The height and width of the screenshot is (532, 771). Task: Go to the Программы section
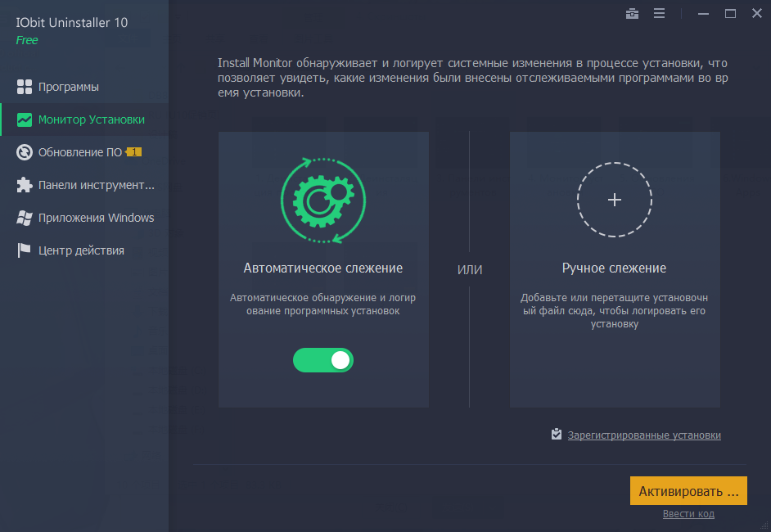[x=84, y=87]
